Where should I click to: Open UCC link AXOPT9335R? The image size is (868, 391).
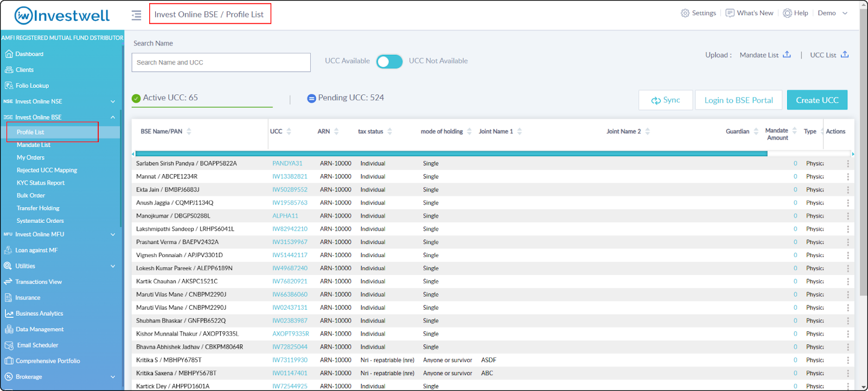click(x=291, y=334)
